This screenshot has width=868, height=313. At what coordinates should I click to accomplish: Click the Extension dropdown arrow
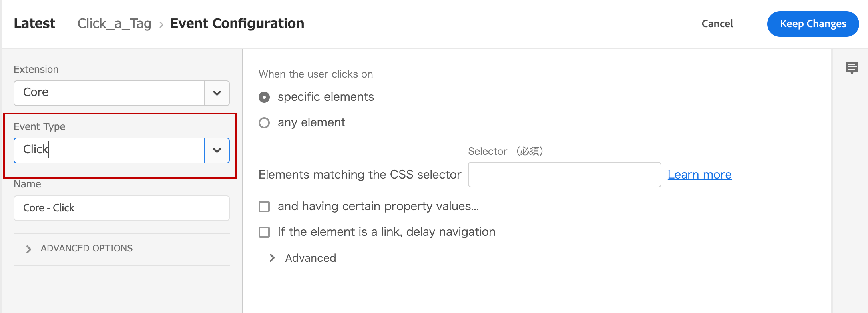pos(217,93)
